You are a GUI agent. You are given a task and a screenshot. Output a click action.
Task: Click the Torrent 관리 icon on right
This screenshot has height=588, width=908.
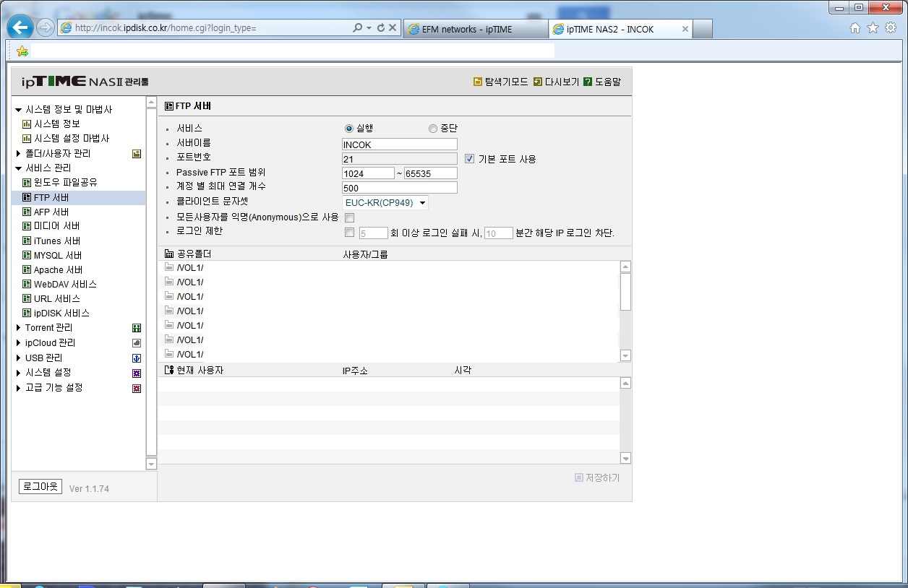click(136, 328)
